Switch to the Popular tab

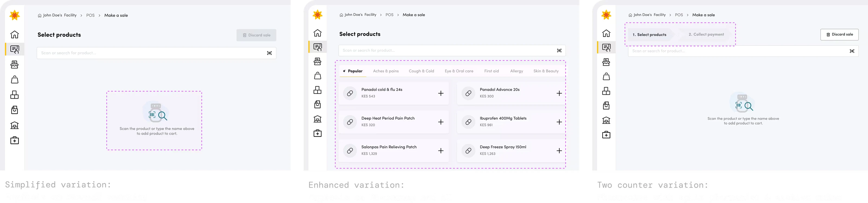coord(353,71)
